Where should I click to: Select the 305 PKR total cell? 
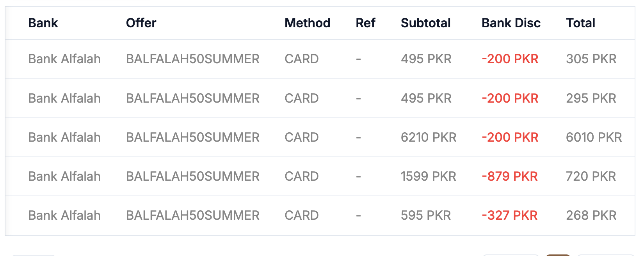tap(591, 59)
